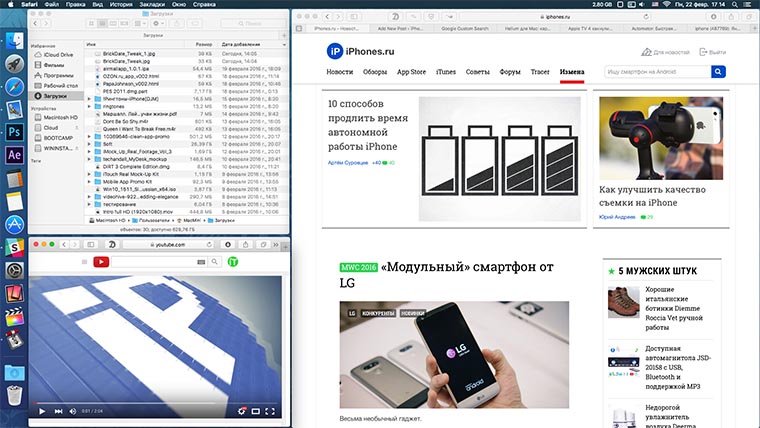
Task: Expand the ringtones folder in Finder
Action: tap(89, 106)
